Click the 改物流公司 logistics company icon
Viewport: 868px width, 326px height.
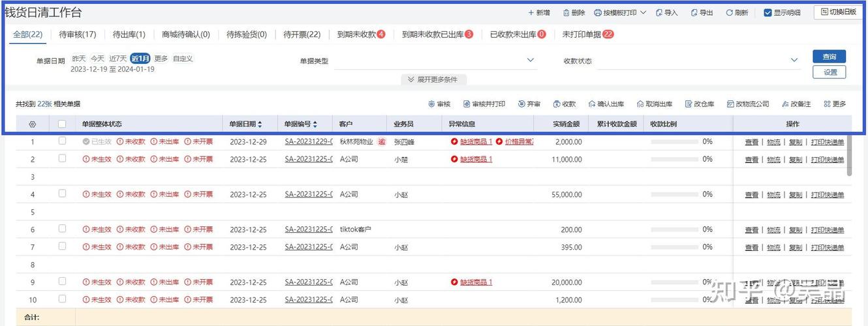730,104
